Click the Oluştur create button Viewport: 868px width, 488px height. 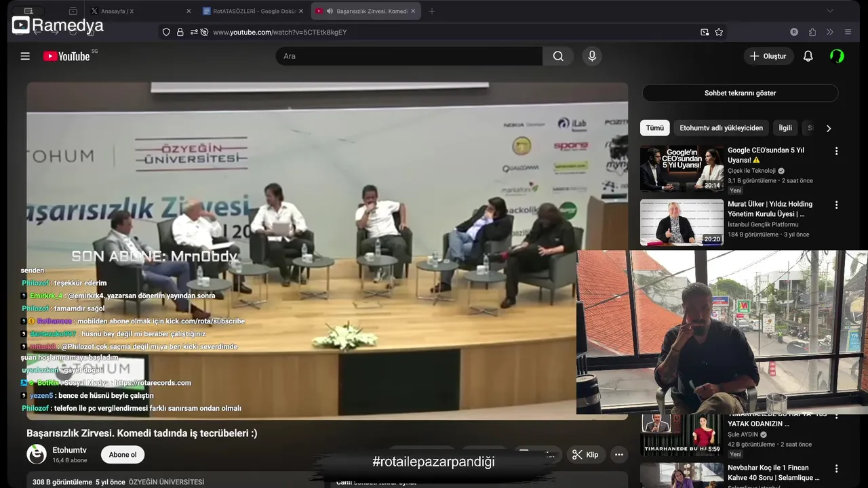point(768,56)
